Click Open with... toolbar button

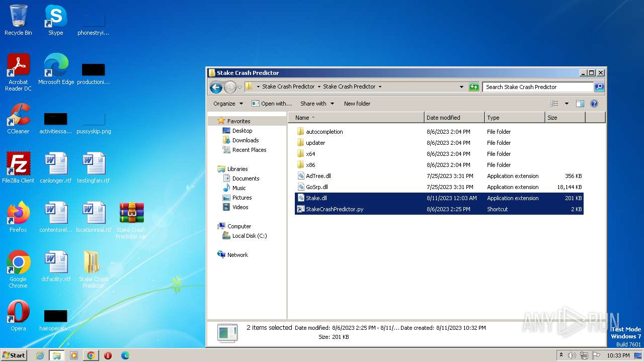pyautogui.click(x=272, y=104)
